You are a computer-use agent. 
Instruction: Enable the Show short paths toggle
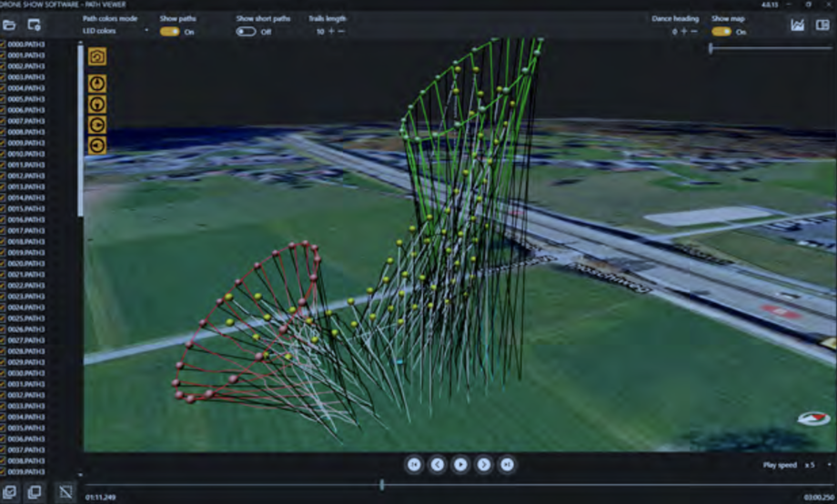tap(246, 32)
